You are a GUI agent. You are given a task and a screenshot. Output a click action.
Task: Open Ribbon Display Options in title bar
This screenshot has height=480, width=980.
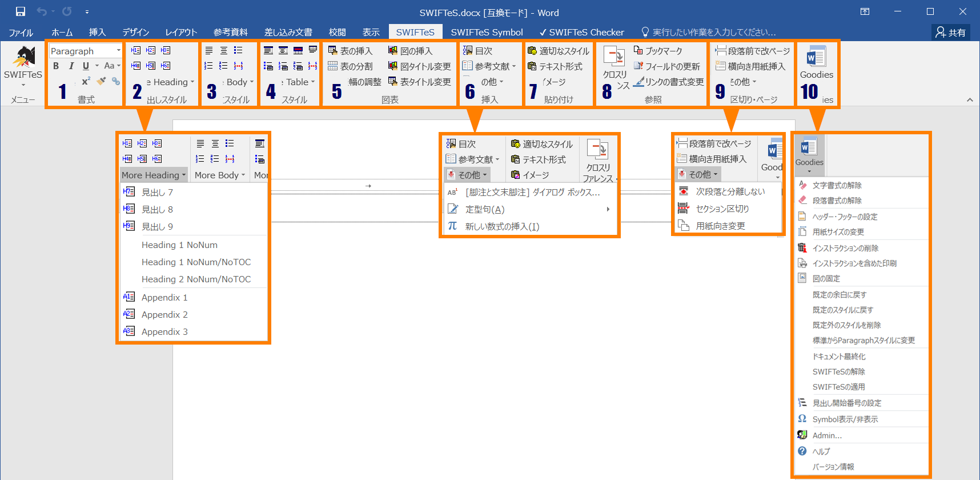tap(865, 11)
